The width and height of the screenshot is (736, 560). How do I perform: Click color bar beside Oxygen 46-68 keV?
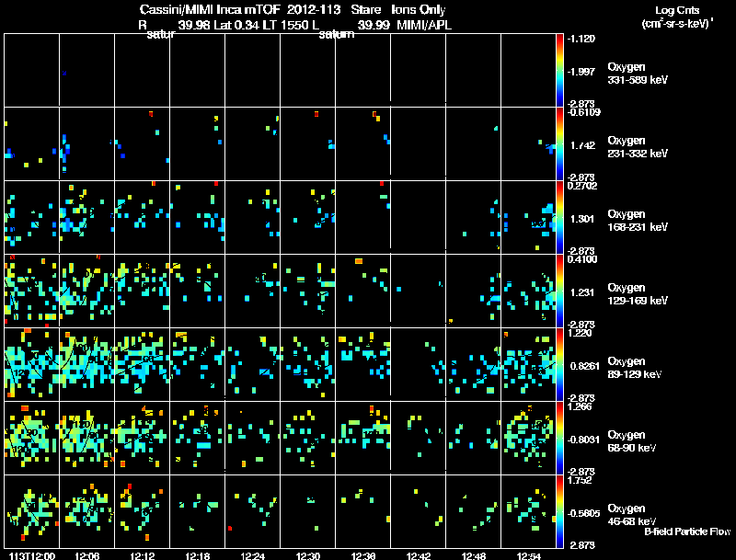559,511
